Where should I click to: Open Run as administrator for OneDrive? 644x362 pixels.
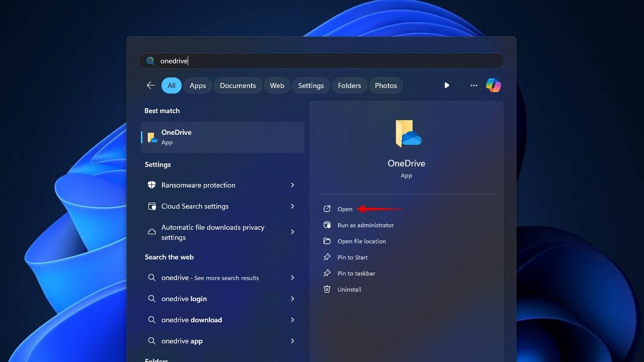tap(366, 225)
